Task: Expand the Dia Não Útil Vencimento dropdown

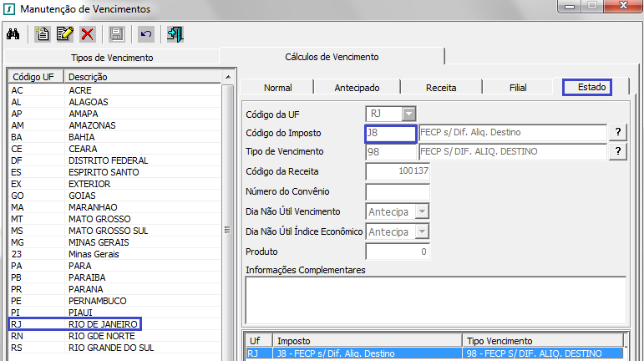Action: 422,212
